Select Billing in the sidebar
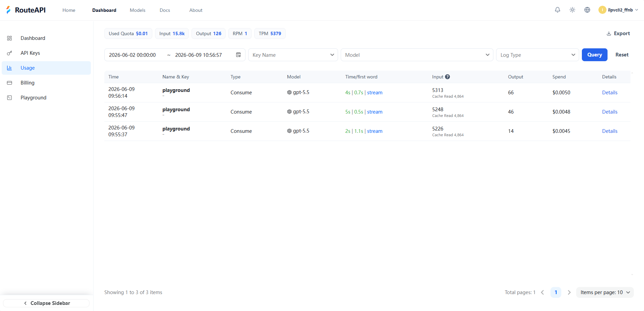Screen dimensions: 644x311 point(46,83)
